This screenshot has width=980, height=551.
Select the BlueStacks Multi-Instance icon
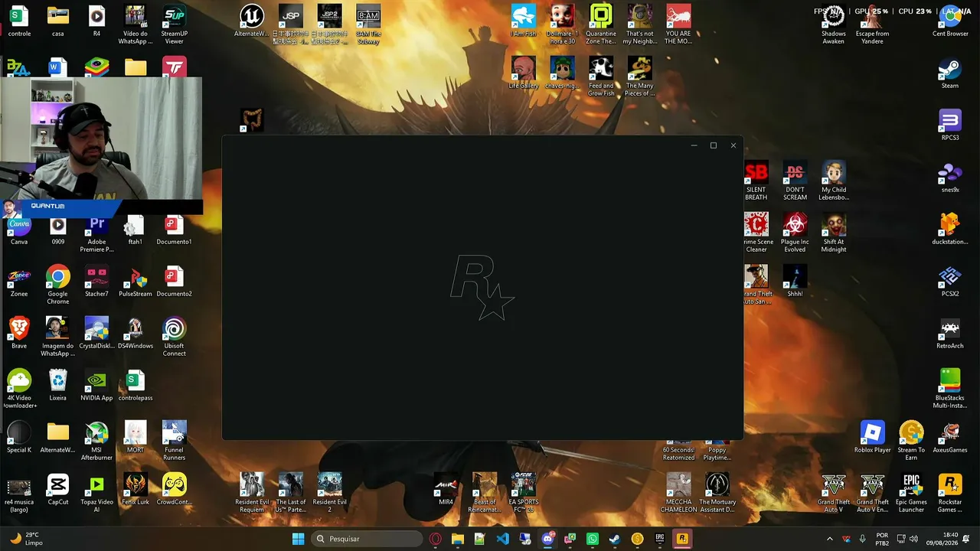coord(950,390)
